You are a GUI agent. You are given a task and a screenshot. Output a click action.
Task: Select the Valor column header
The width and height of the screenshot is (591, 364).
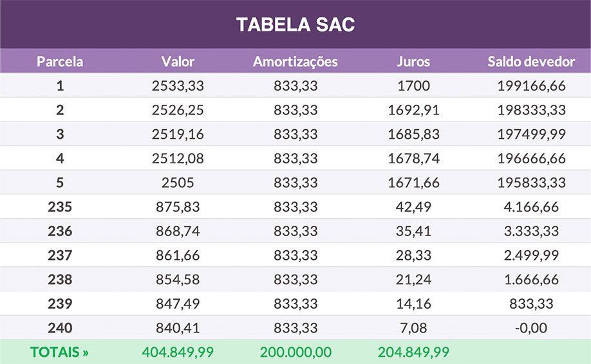(178, 62)
